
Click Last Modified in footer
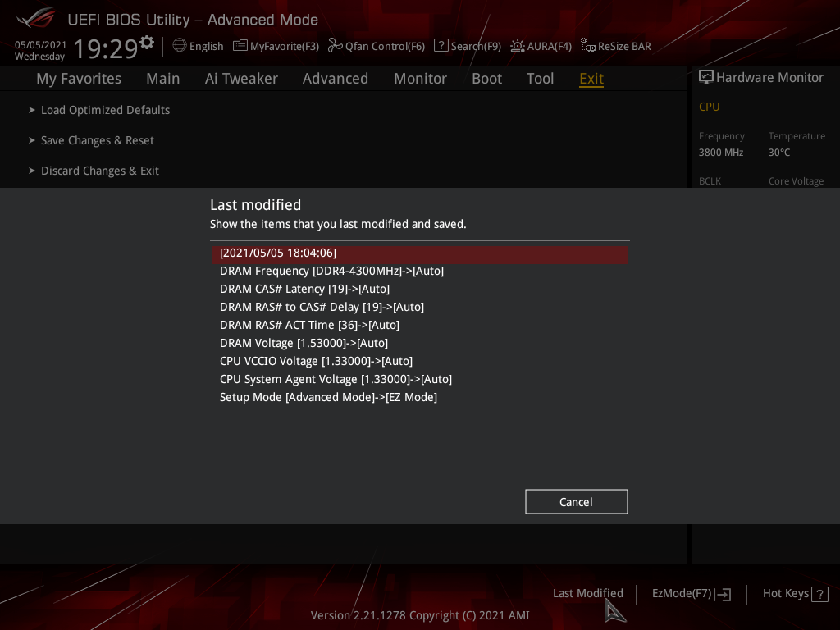[x=587, y=593]
